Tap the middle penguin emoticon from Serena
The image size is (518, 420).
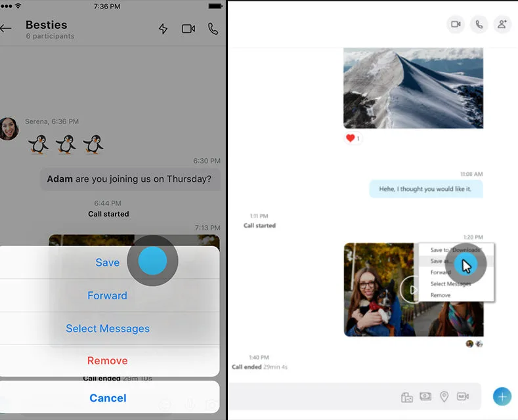[66, 144]
